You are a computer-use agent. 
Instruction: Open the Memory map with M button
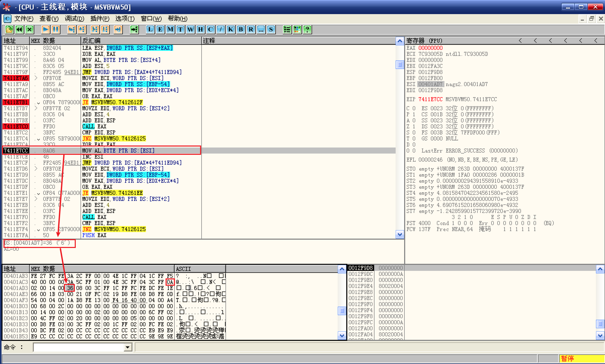pos(170,29)
